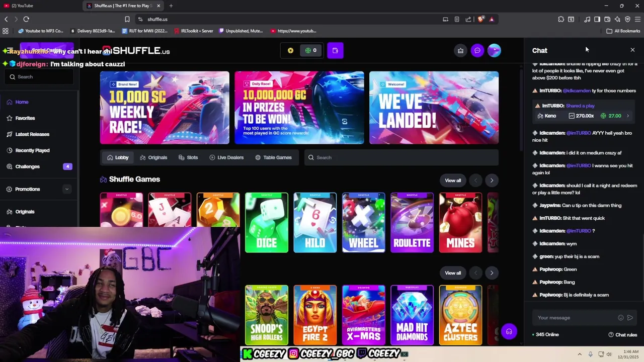644x362 pixels.
Task: Open the Hilo game
Action: tap(315, 222)
